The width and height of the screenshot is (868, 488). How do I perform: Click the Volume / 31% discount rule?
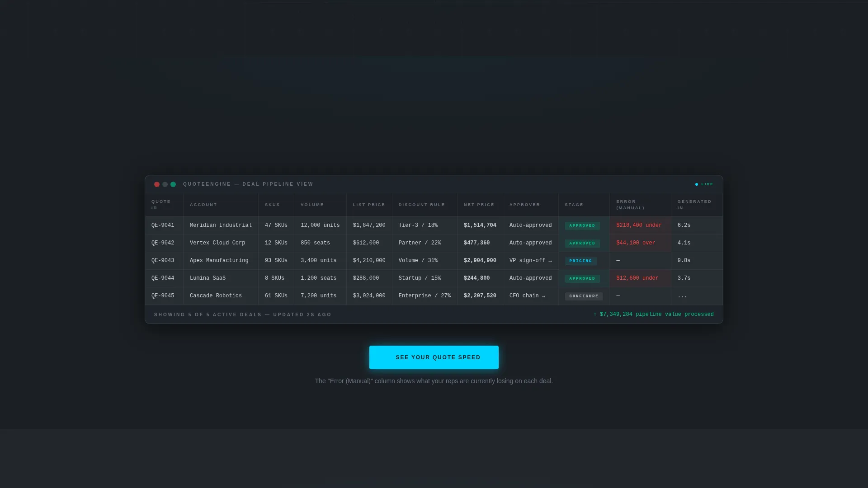tap(418, 261)
